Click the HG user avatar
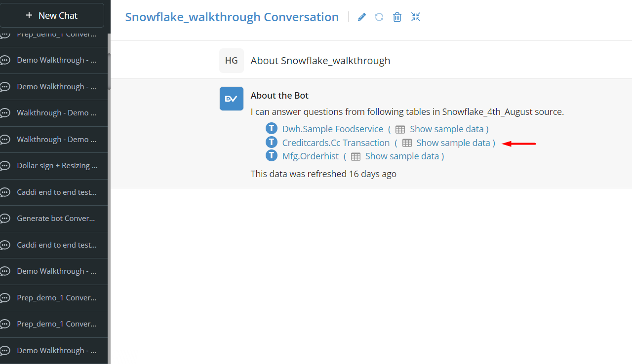Viewport: 632px width, 364px height. coord(232,61)
